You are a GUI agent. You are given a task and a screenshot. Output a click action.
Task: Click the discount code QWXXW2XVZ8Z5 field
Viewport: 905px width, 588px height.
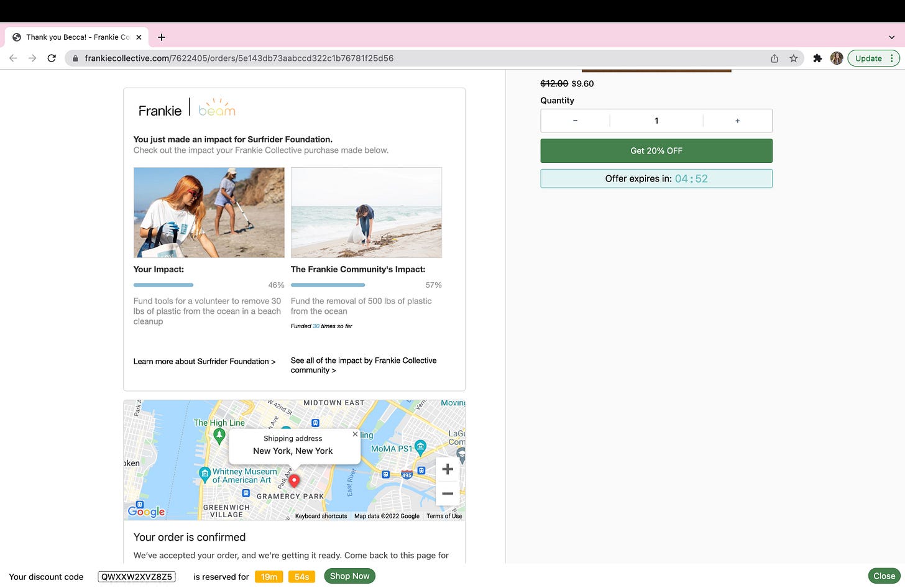pos(137,577)
